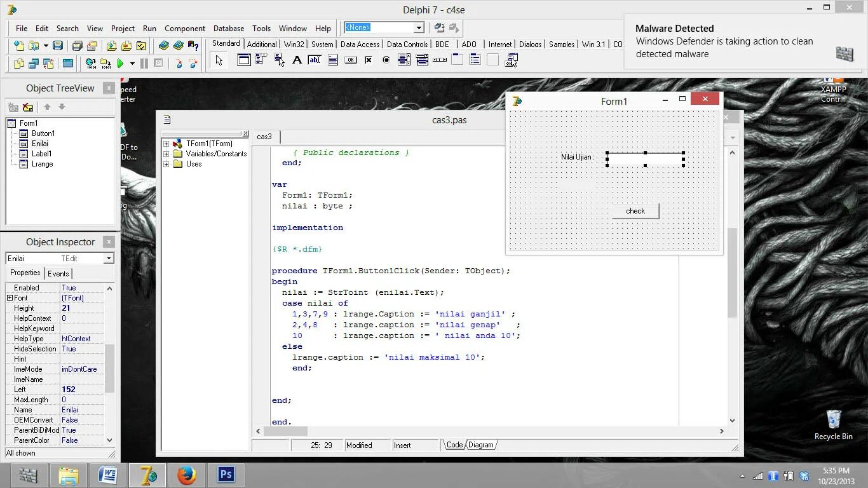Screen dimensions: 868x488
Task: Click the Open file toolbar icon
Action: (x=34, y=46)
